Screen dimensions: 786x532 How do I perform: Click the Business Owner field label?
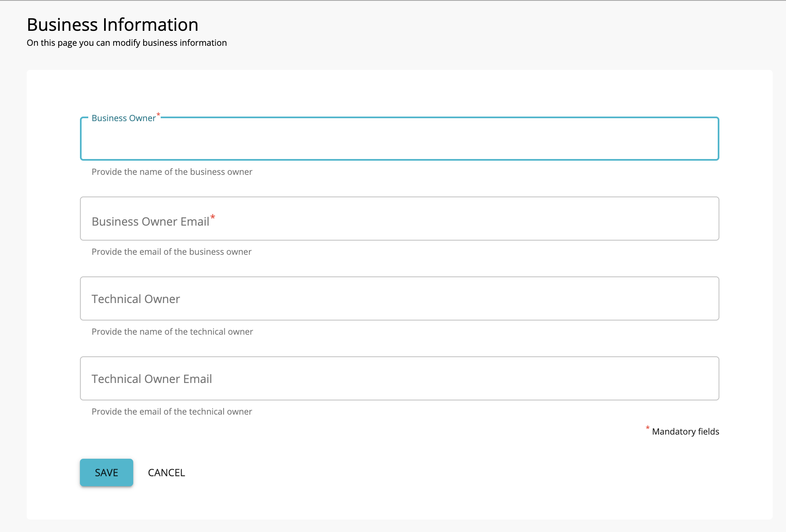124,118
